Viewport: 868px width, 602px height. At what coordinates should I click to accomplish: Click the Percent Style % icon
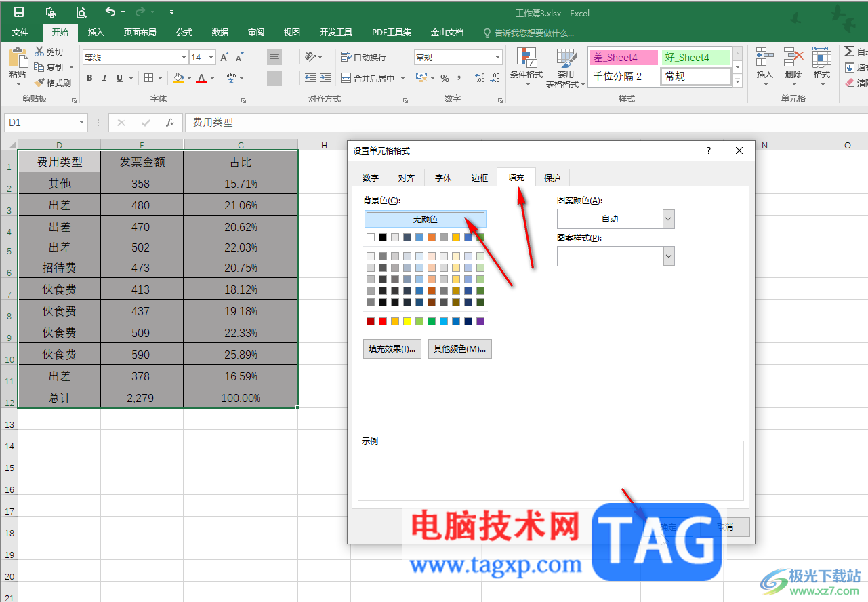tap(445, 79)
